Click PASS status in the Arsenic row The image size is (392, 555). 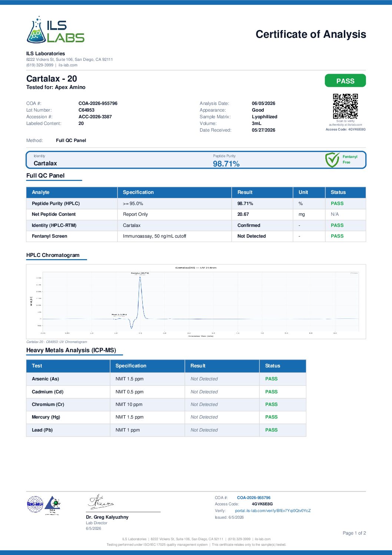pyautogui.click(x=272, y=379)
